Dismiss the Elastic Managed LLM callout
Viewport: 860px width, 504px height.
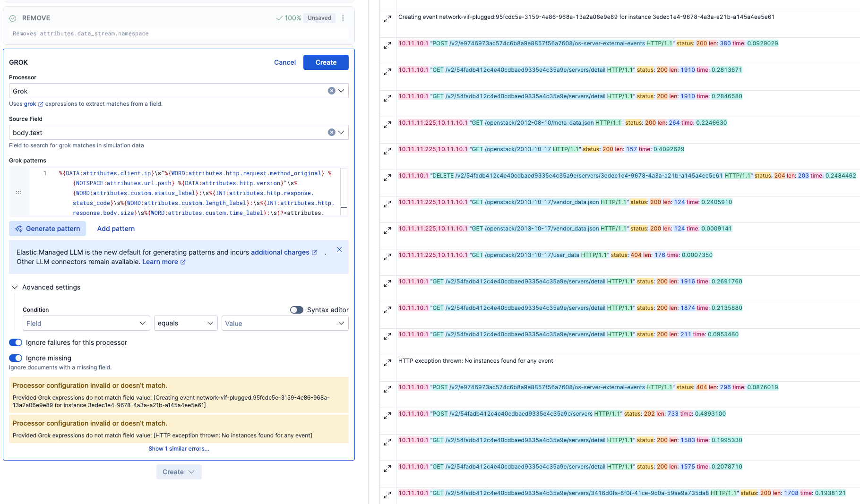click(x=339, y=249)
